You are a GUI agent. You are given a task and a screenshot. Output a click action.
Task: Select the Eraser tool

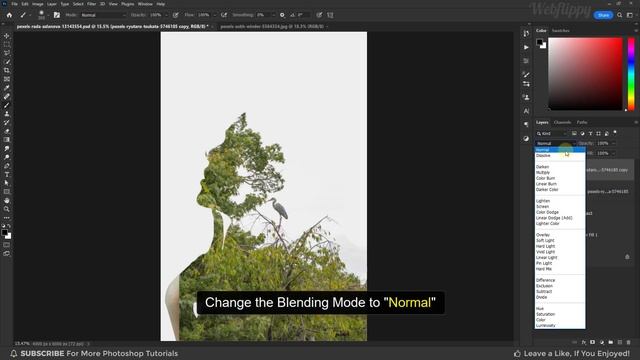click(7, 131)
